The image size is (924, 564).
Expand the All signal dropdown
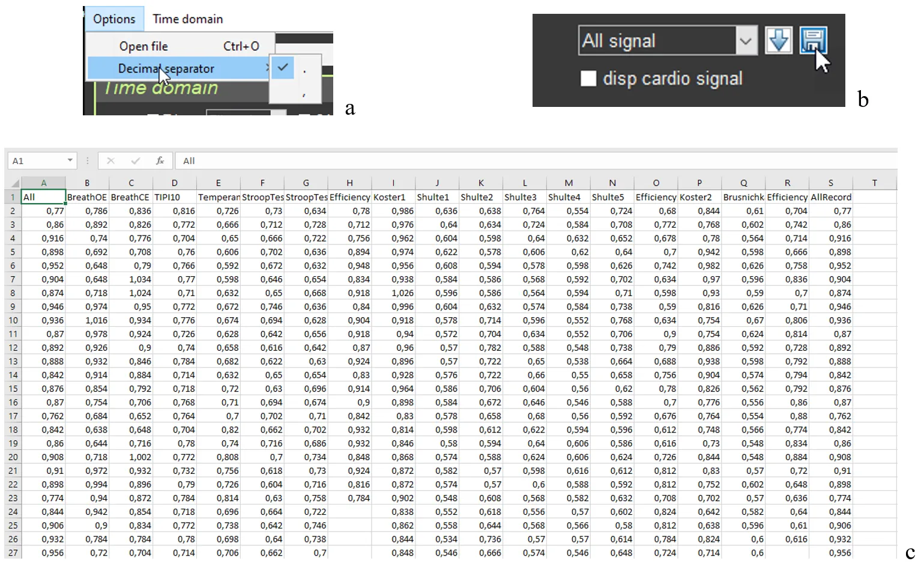[x=745, y=41]
